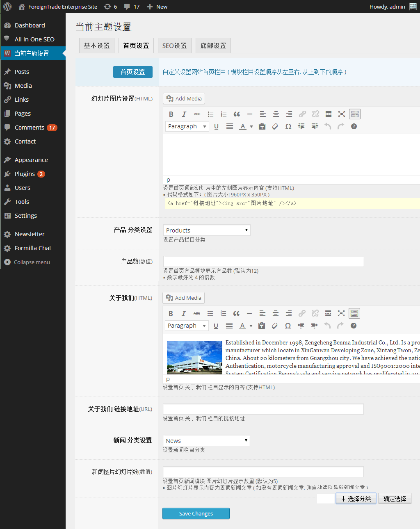420x529 pixels.
Task: Switch to 底部设置 tab
Action: [x=213, y=46]
